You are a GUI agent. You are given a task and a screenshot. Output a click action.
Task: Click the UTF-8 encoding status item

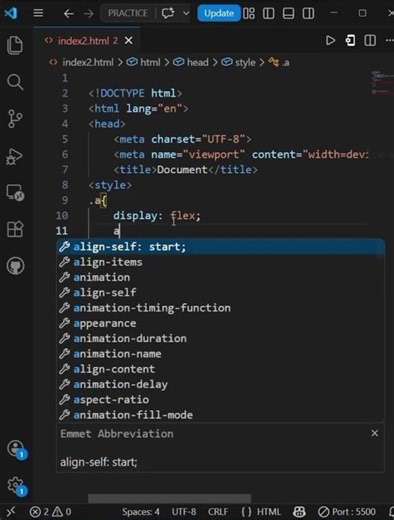pyautogui.click(x=184, y=512)
